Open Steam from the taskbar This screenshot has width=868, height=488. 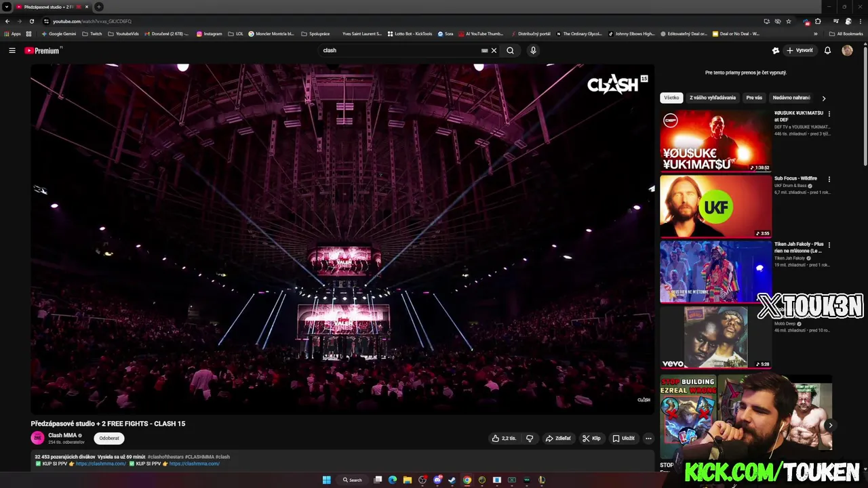[452, 480]
